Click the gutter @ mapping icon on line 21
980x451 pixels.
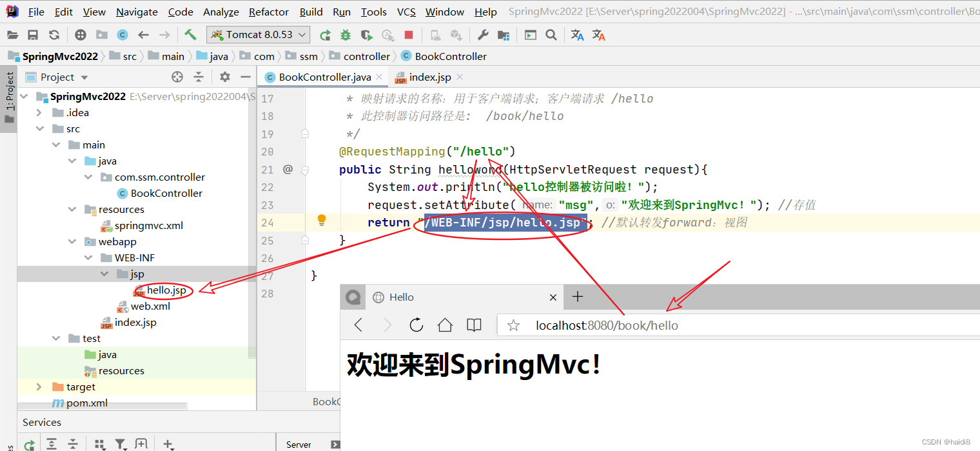(x=288, y=170)
